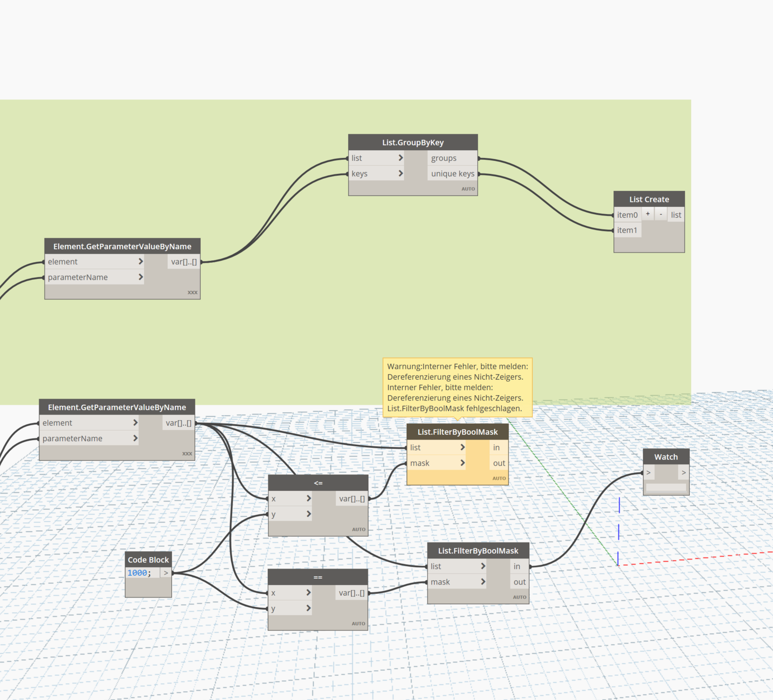Click the List Create node header
The image size is (773, 700).
click(x=649, y=200)
